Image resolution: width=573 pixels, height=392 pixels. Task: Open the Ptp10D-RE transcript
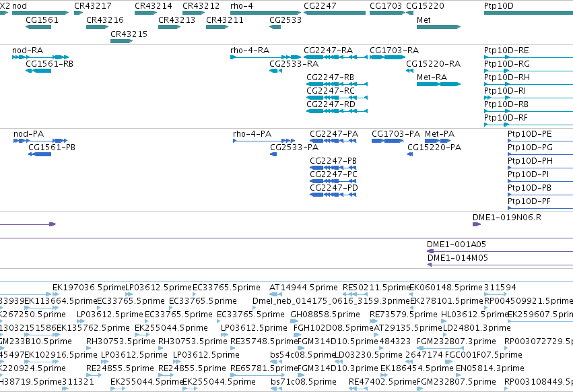[506, 50]
